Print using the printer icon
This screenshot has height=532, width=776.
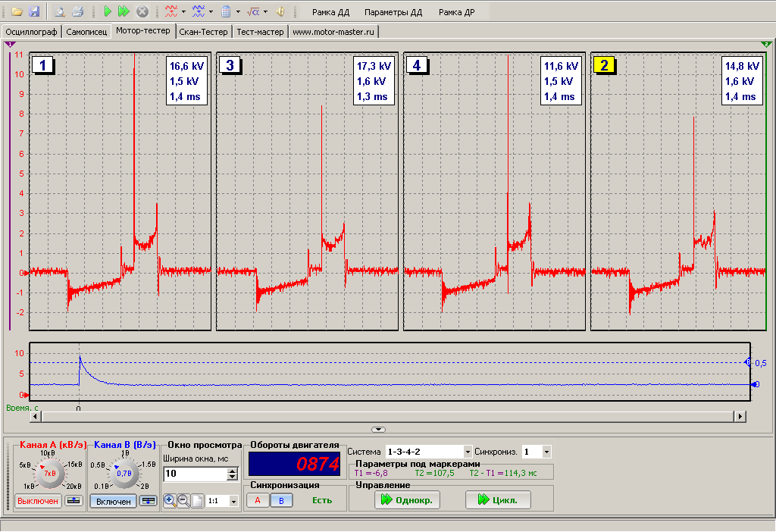click(x=78, y=11)
